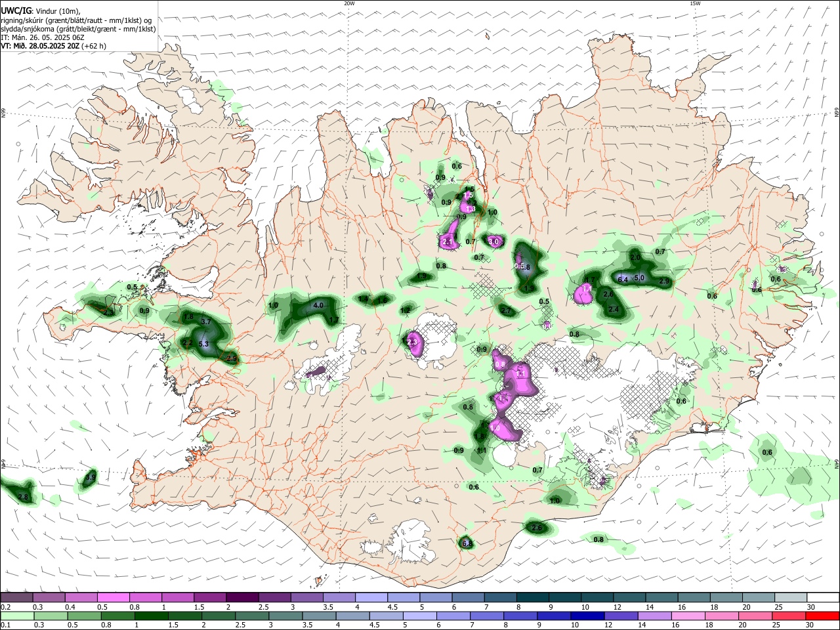Click the white 30 mm swatch on snow scale
This screenshot has height=630, width=840.
(822, 598)
